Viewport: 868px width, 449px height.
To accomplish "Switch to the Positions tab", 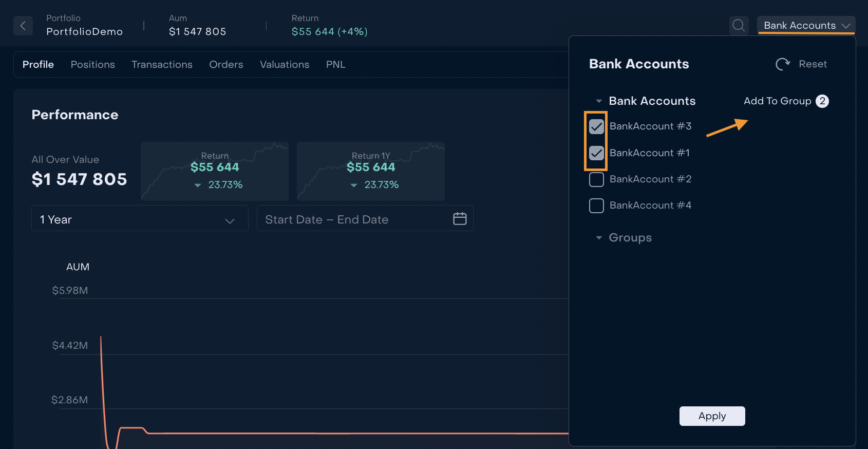I will 93,65.
